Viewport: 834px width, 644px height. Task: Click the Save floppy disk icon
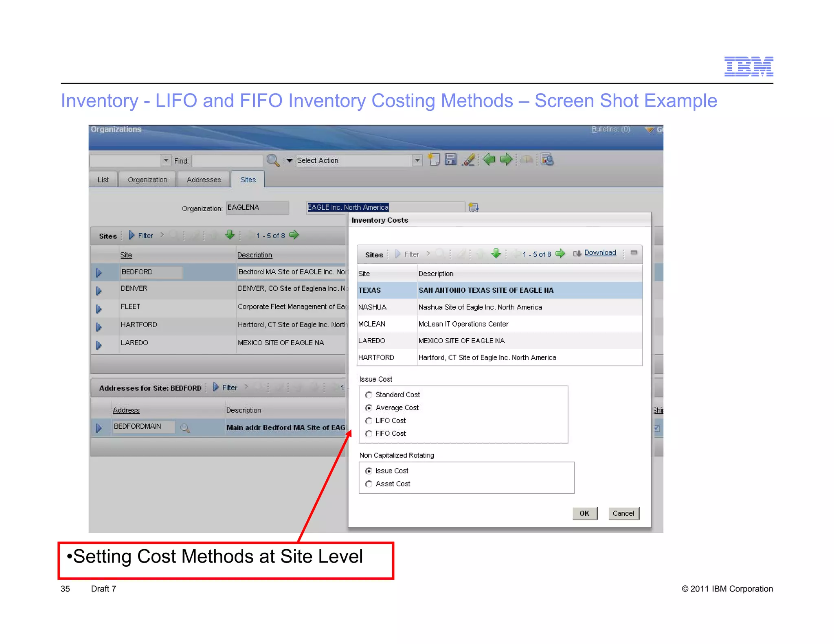point(450,160)
